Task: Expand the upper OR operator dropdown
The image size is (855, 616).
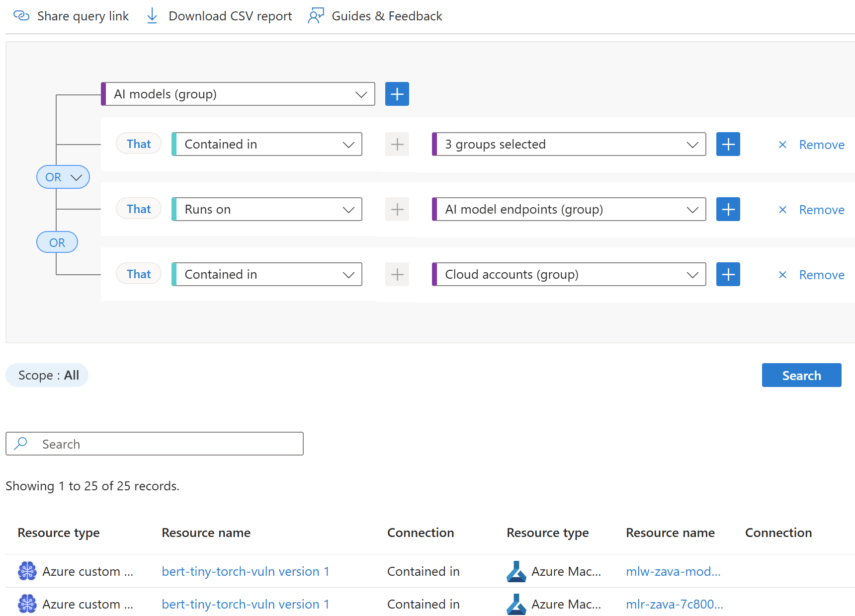Action: click(x=63, y=177)
